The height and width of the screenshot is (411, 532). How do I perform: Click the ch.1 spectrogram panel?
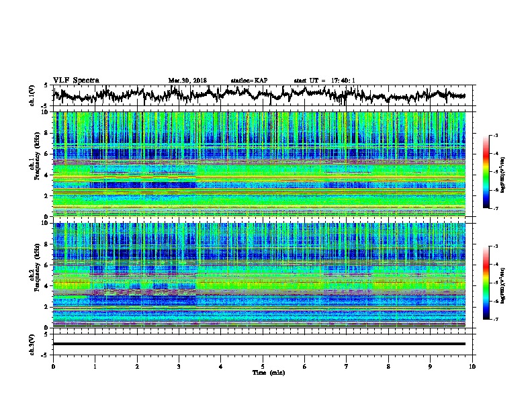[259, 164]
